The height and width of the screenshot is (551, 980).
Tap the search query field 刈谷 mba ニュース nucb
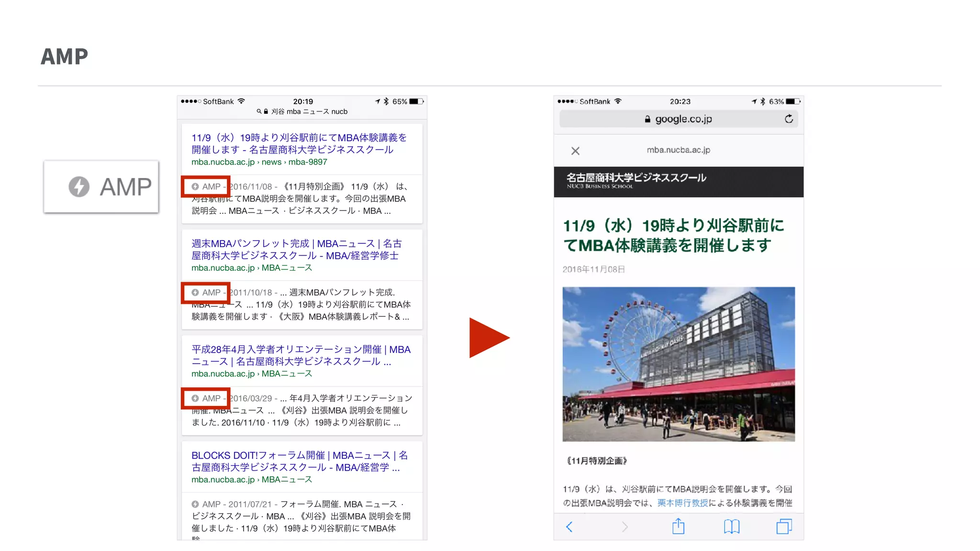pyautogui.click(x=302, y=111)
